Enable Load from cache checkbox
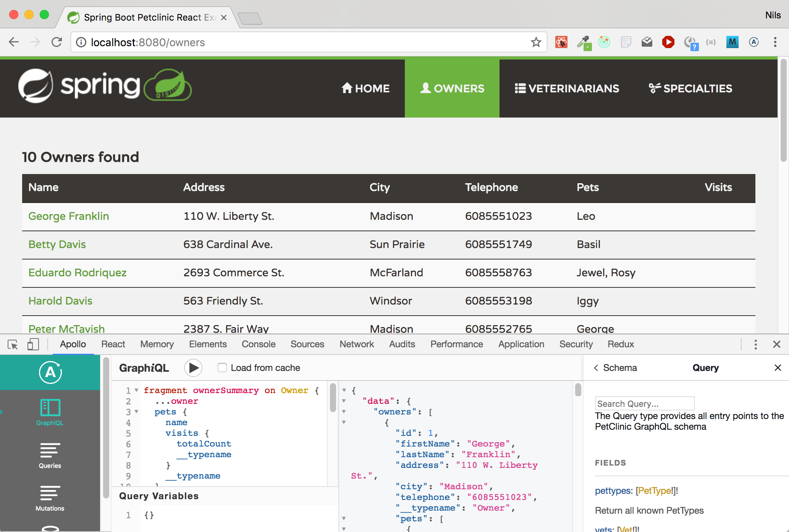 [222, 368]
